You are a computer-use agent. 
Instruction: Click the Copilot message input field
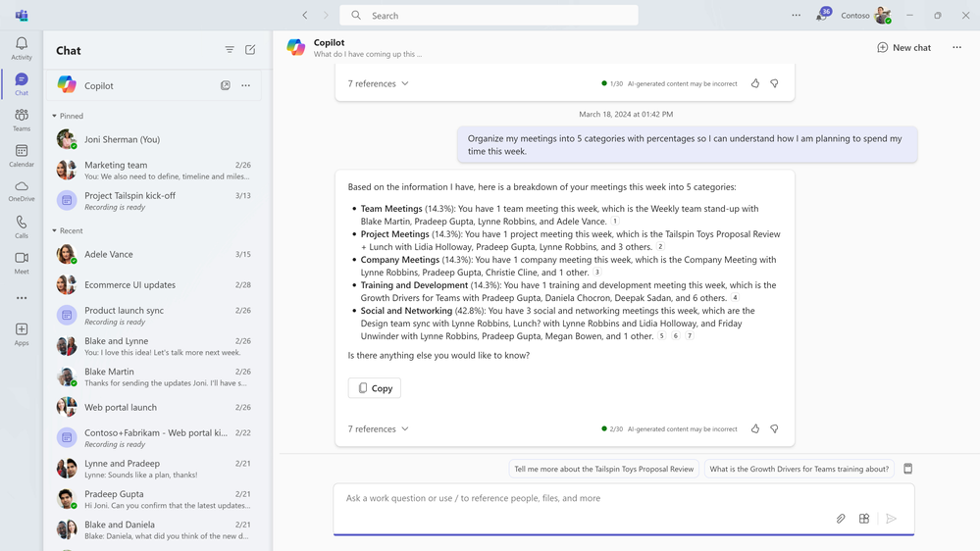[x=624, y=509]
